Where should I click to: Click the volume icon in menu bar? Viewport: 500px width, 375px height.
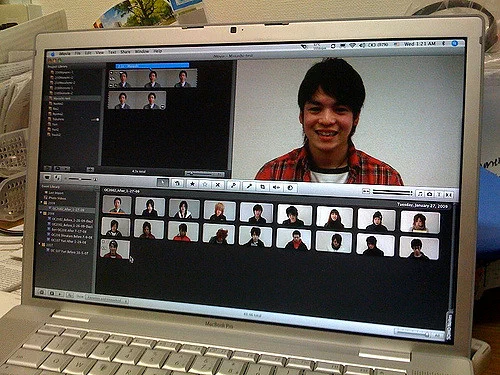(x=362, y=45)
